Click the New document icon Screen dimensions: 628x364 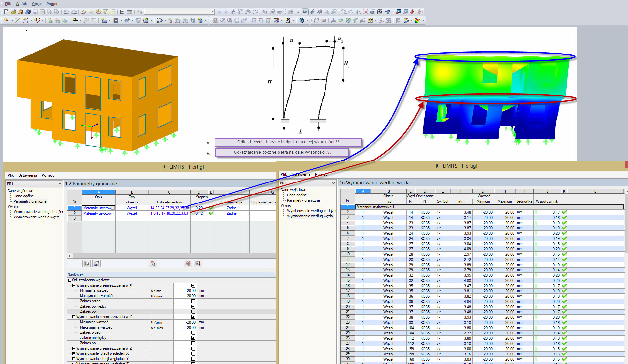[x=6, y=12]
